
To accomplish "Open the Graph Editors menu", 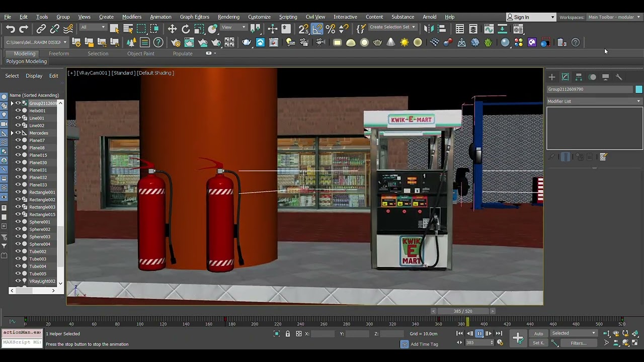I will click(x=194, y=17).
